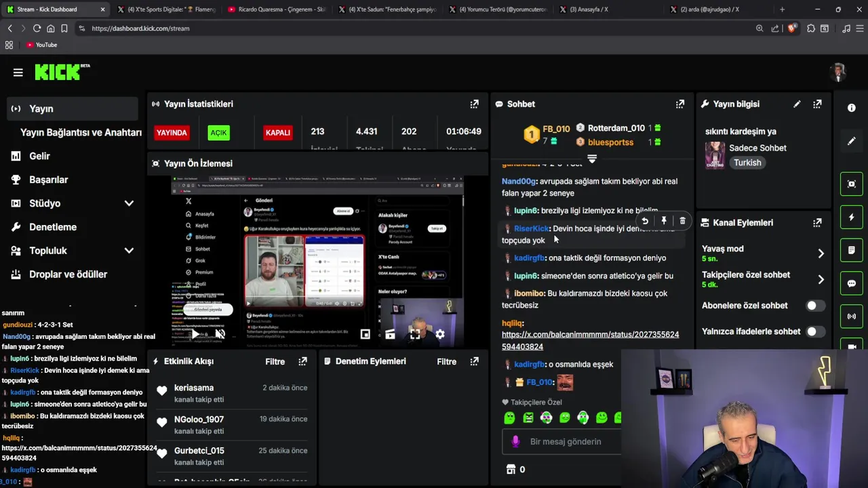The width and height of the screenshot is (868, 488).
Task: Toggle Abonelere özel sohbet switch
Action: 815,306
